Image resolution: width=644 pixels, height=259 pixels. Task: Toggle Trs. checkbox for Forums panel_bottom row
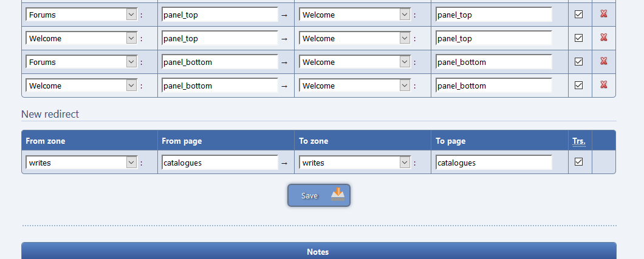579,62
